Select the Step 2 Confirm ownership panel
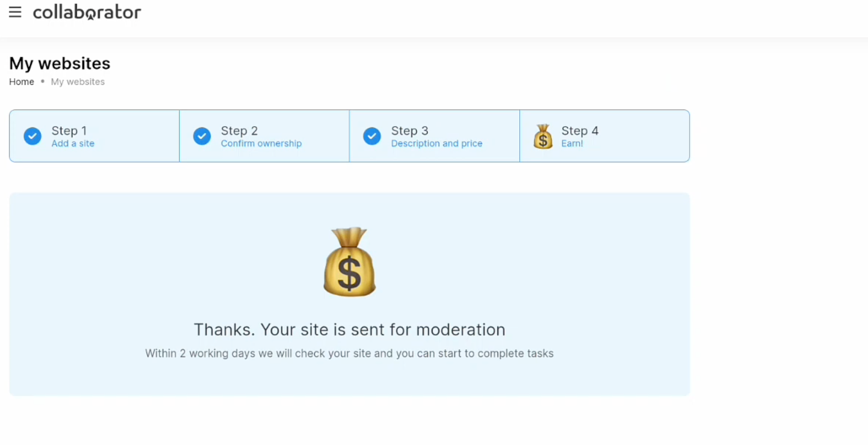The height and width of the screenshot is (445, 868). (x=264, y=136)
